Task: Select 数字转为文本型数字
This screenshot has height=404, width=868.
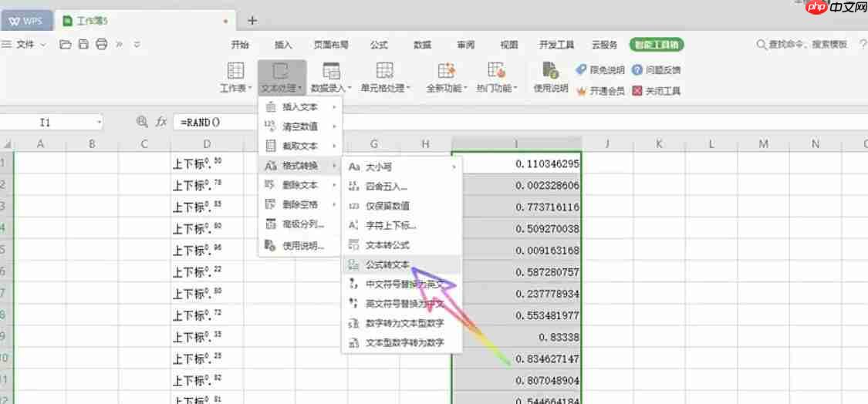Action: 401,322
